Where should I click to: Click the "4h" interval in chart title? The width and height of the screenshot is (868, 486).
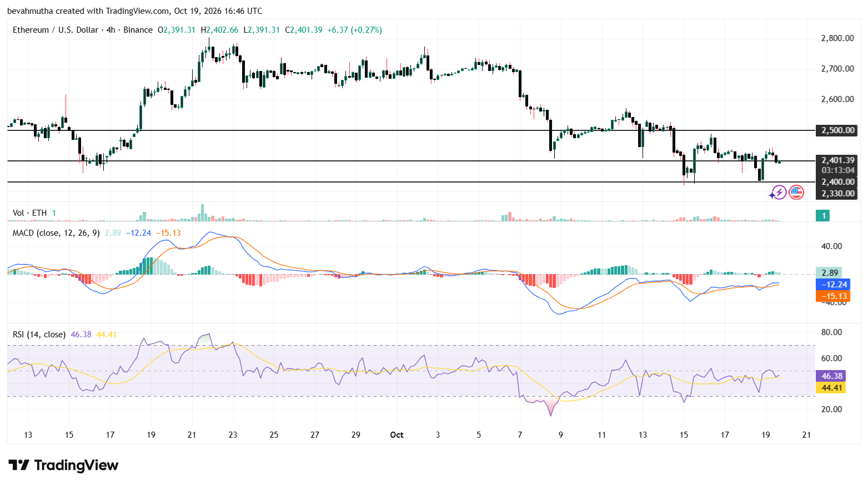(111, 30)
